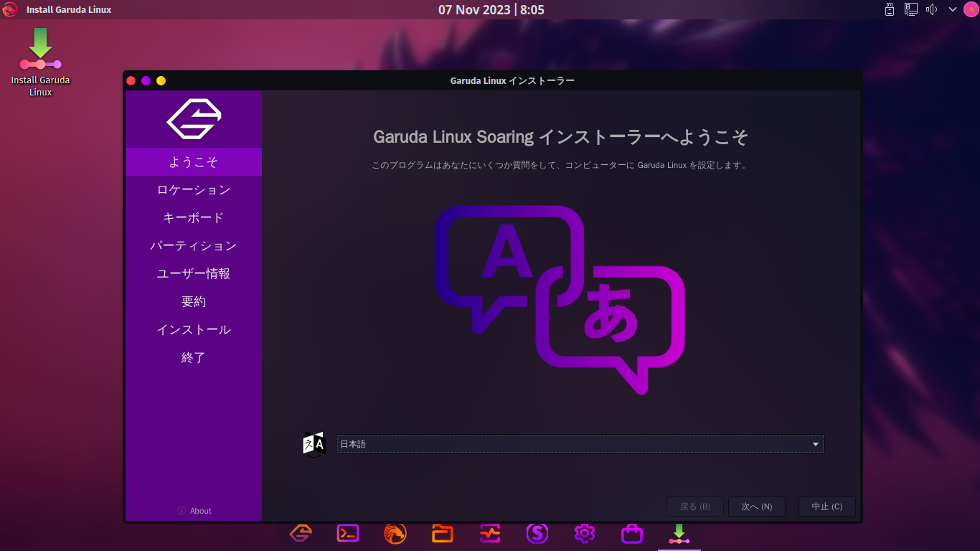Image resolution: width=980 pixels, height=551 pixels.
Task: Click the language dropdown arrow
Action: click(x=816, y=445)
